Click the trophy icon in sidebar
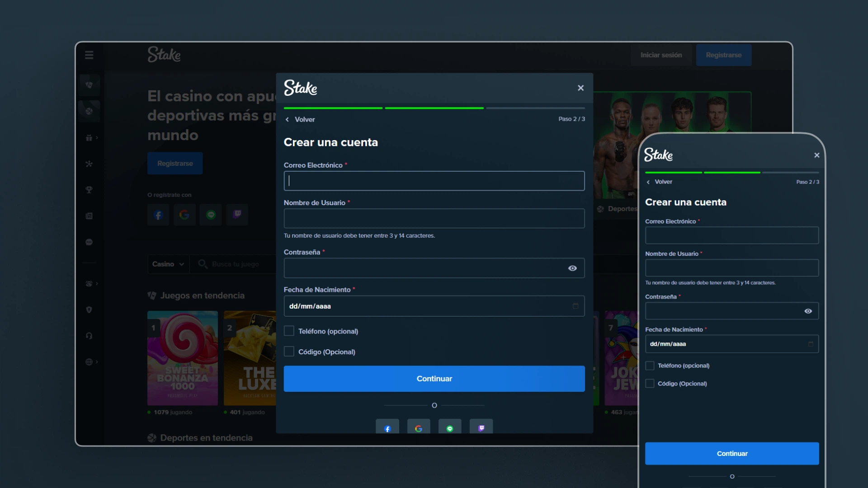This screenshot has height=488, width=868. [89, 190]
